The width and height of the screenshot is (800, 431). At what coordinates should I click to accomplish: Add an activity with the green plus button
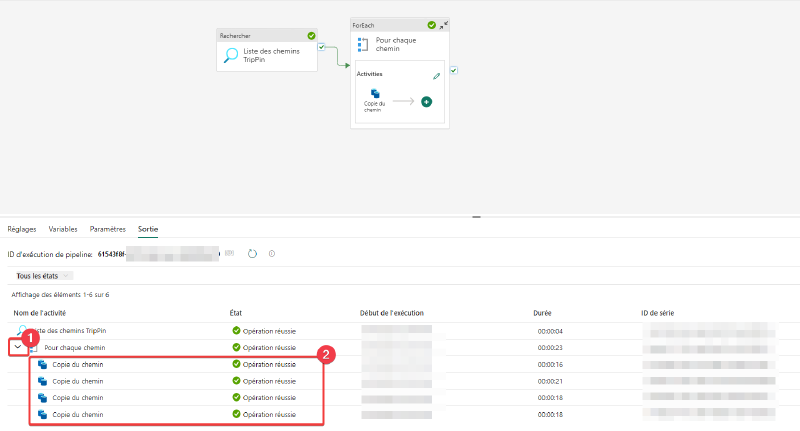click(x=427, y=102)
